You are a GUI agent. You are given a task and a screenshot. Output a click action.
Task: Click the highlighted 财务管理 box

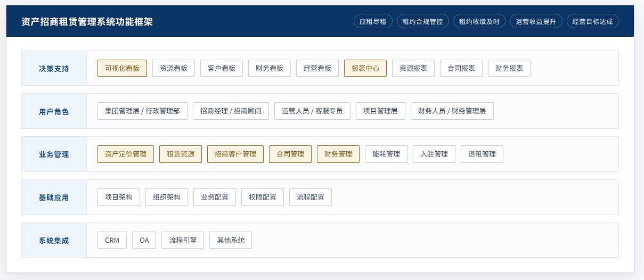338,154
